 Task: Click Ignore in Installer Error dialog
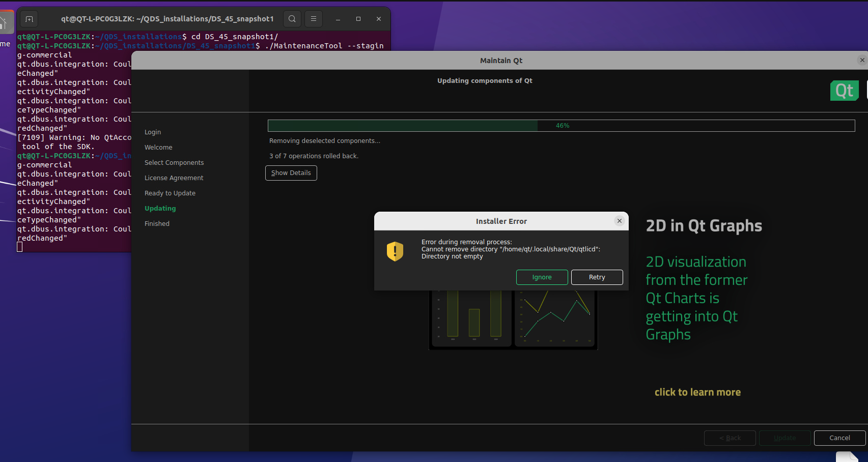(x=542, y=277)
